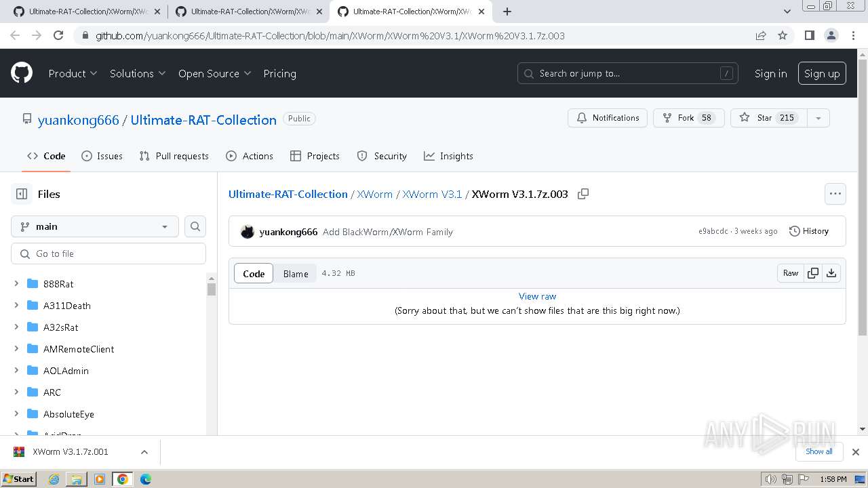The width and height of the screenshot is (868, 488).
Task: Download the raw file icon
Action: (x=831, y=273)
